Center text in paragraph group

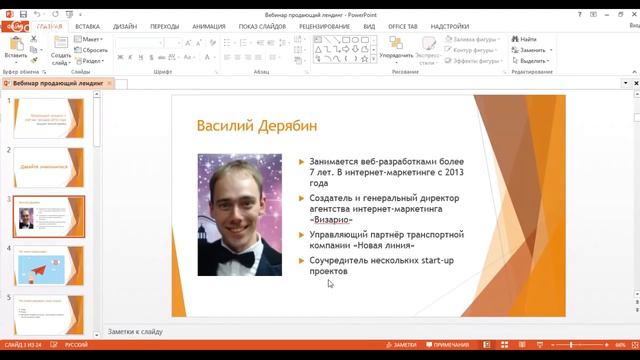(238, 57)
